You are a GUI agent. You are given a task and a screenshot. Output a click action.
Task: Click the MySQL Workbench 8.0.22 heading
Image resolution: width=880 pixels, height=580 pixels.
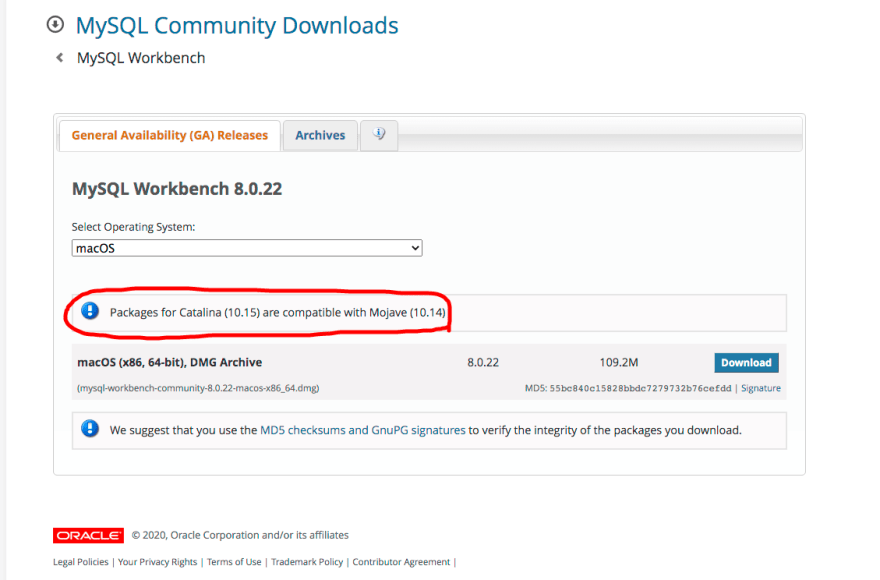click(177, 189)
